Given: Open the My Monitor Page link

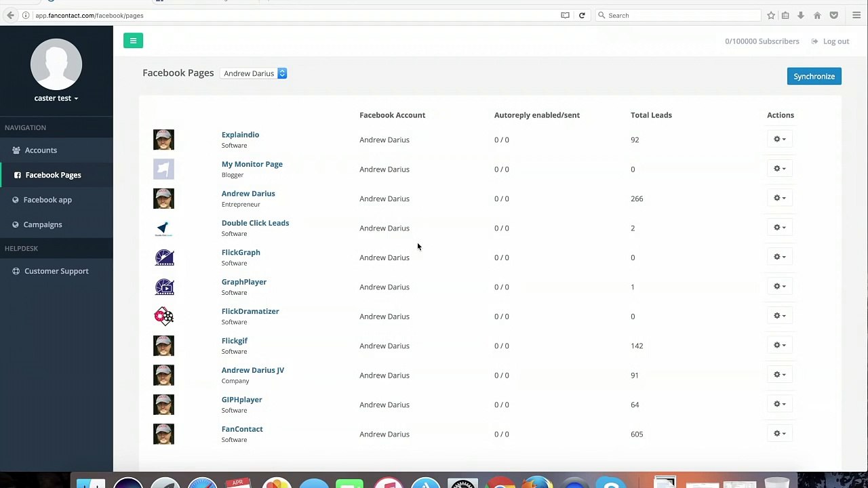Looking at the screenshot, I should pyautogui.click(x=252, y=164).
